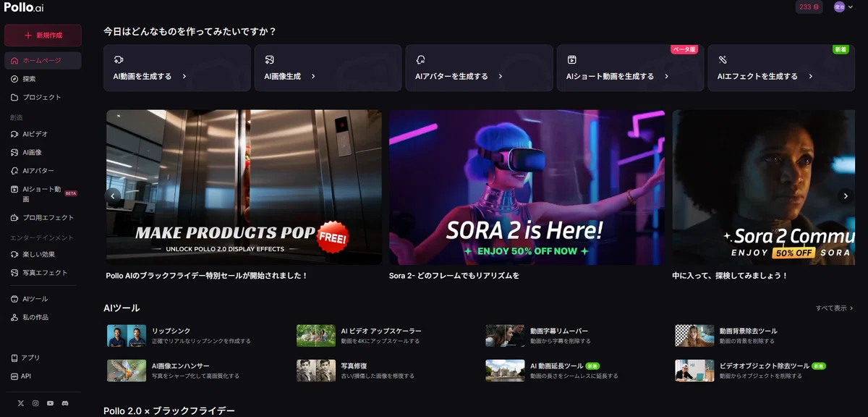This screenshot has width=868, height=417.
Task: Click the YouTube social icon
Action: point(50,403)
